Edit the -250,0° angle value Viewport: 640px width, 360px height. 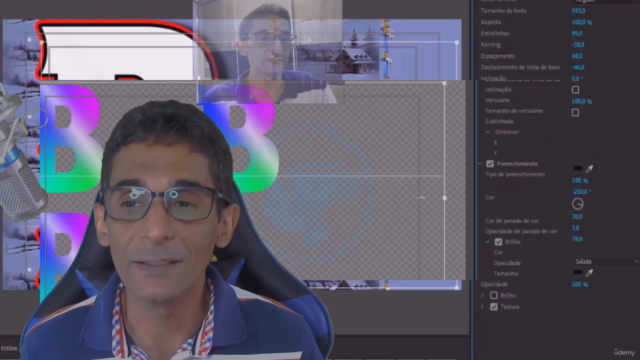coord(581,191)
